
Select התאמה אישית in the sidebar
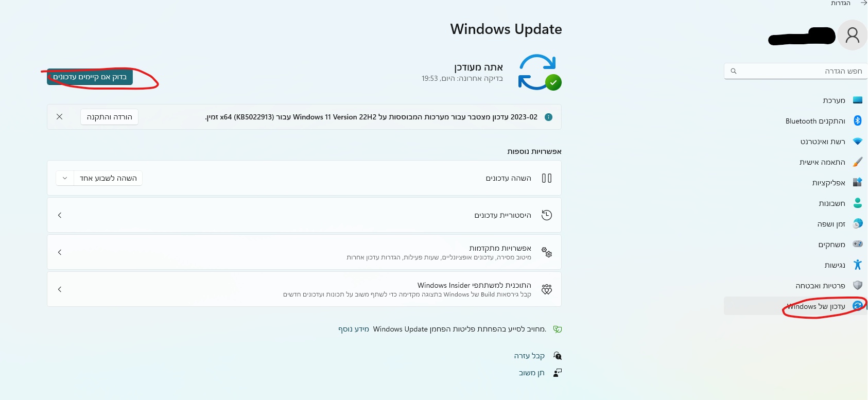(822, 162)
